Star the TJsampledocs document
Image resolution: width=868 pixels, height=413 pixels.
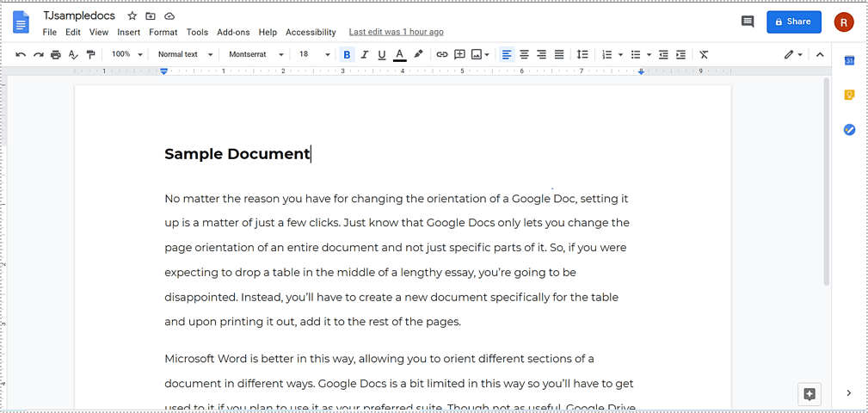(132, 15)
